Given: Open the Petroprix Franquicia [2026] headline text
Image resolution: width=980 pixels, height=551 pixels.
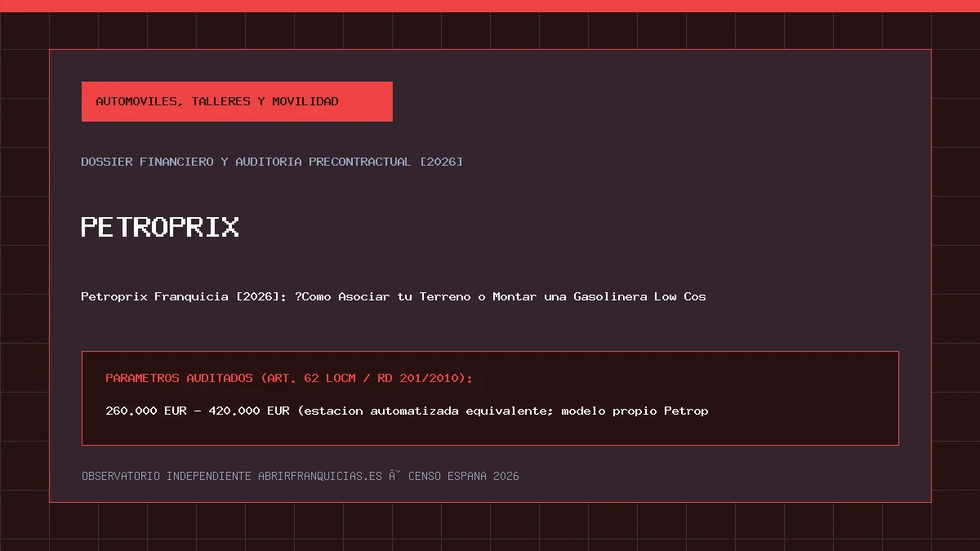Looking at the screenshot, I should tap(394, 296).
